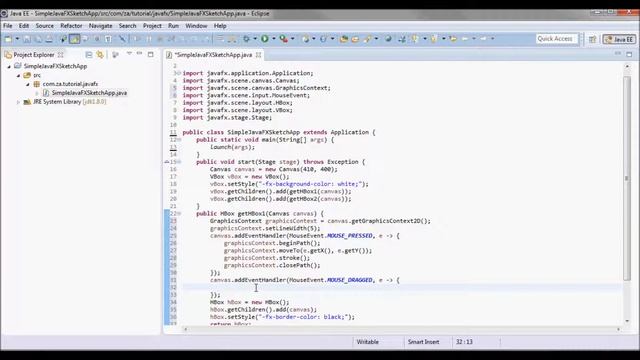Open the New toolbar dropdown arrow
Image resolution: width=640 pixels, height=360 pixels.
pyautogui.click(x=17, y=39)
